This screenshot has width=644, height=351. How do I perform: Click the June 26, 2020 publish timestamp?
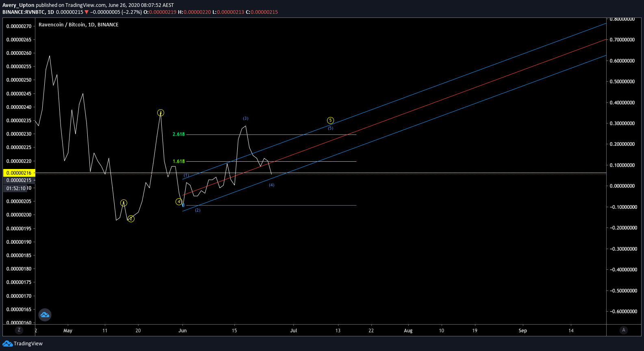click(141, 5)
